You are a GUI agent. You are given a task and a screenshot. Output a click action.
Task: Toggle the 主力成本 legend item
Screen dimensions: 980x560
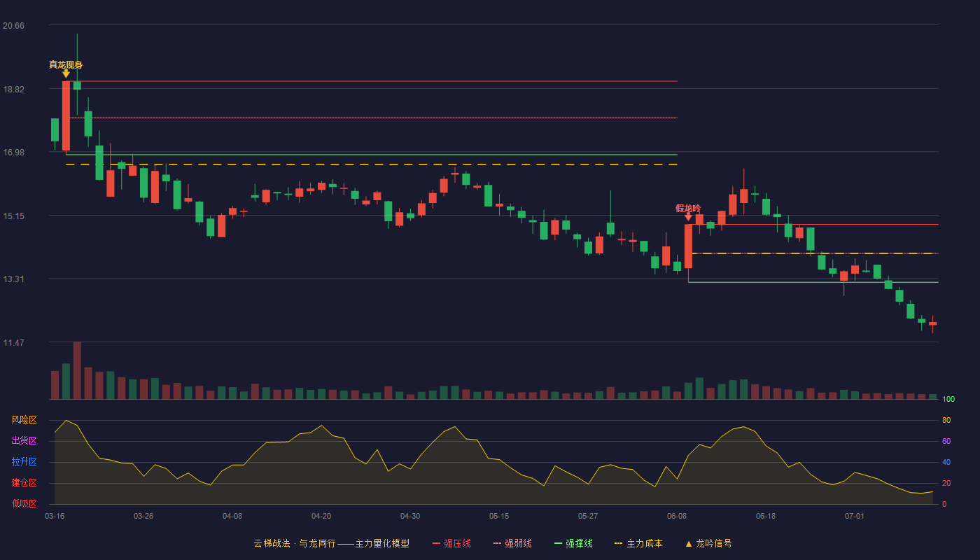(638, 543)
